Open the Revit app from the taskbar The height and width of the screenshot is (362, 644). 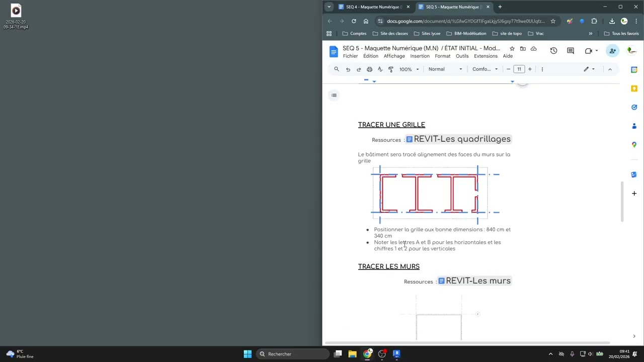[396, 354]
